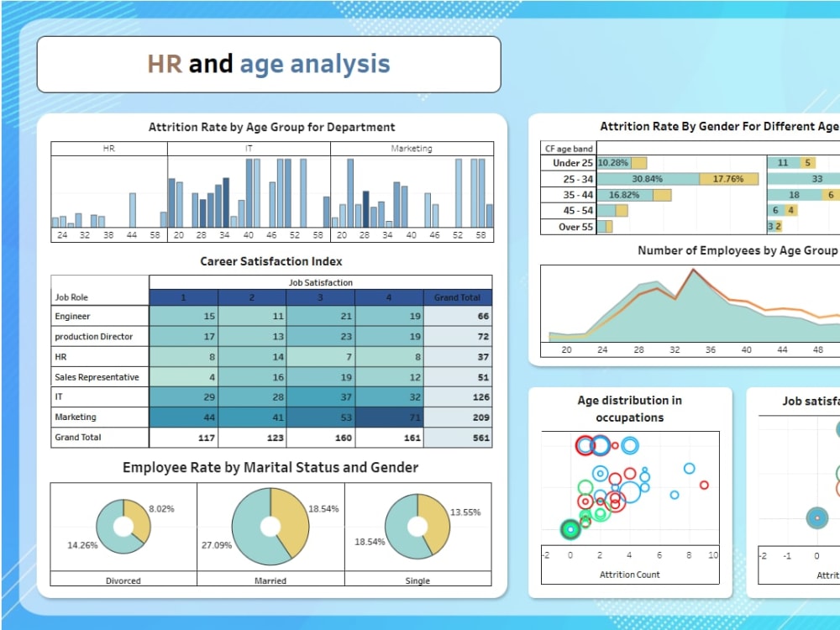840x630 pixels.
Task: Click the peak of the employees by age area chart
Action: [x=692, y=270]
